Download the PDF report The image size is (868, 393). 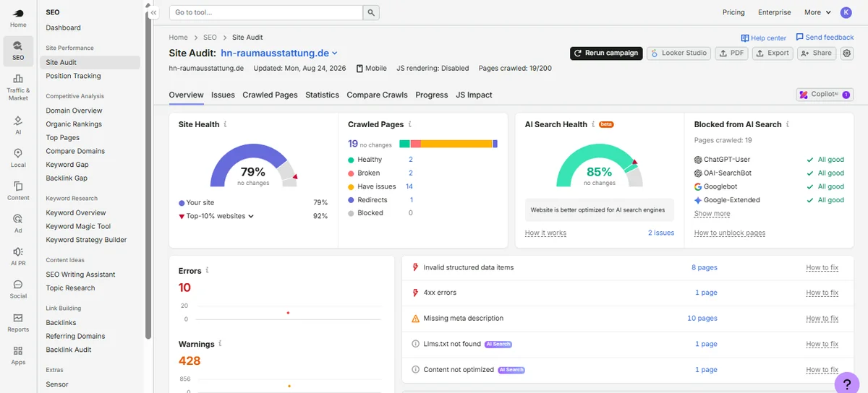tap(732, 53)
